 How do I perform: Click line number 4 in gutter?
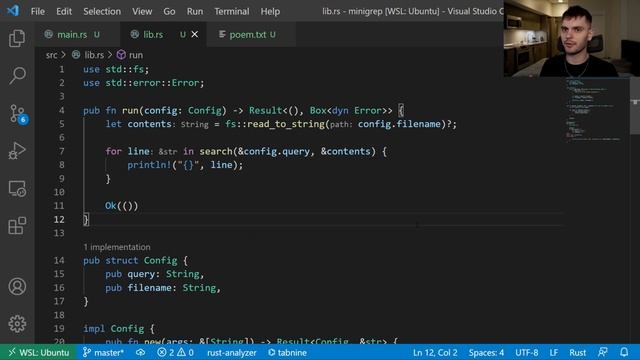point(61,110)
